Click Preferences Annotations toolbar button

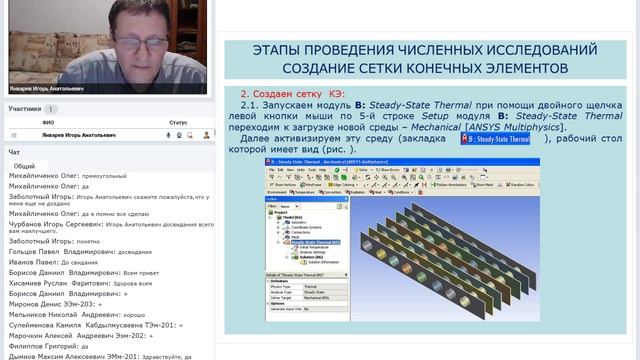[448, 184]
